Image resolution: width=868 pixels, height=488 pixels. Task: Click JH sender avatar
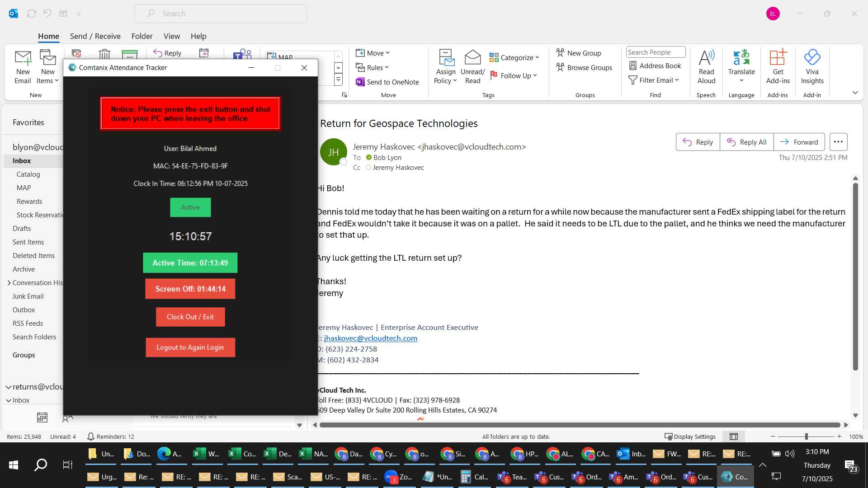click(333, 152)
